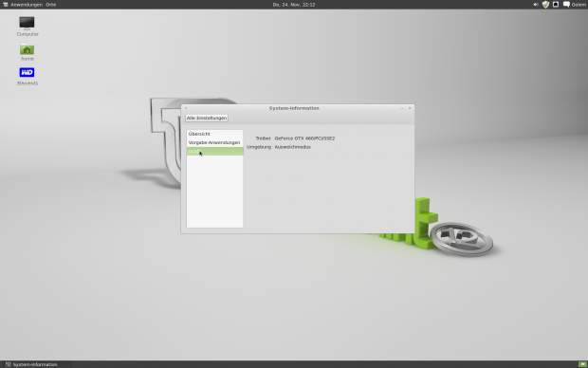Click the network status icon in the top panel
The image size is (588, 368).
(556, 5)
